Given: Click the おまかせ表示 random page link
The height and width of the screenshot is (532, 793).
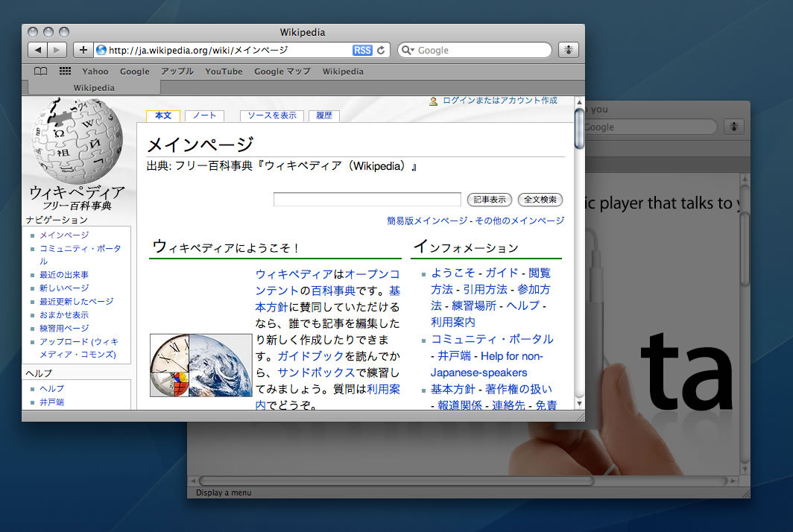Looking at the screenshot, I should point(64,315).
